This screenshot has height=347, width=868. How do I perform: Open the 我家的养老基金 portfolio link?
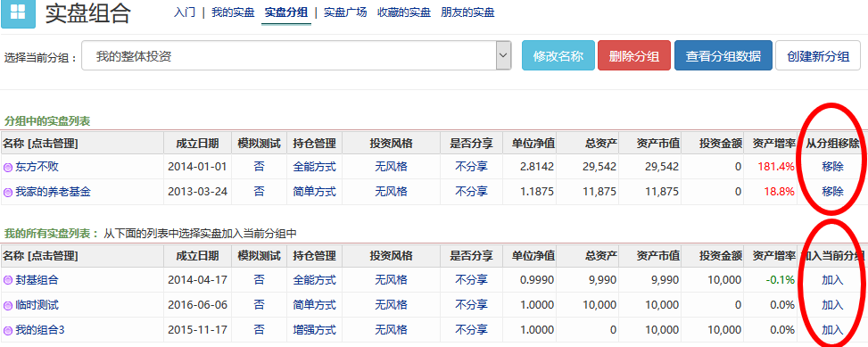53,192
